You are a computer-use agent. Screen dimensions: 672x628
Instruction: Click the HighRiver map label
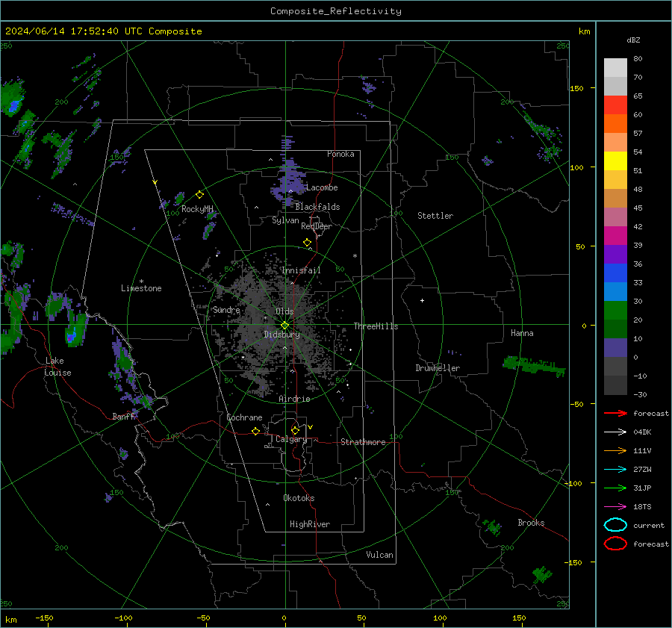pyautogui.click(x=310, y=524)
